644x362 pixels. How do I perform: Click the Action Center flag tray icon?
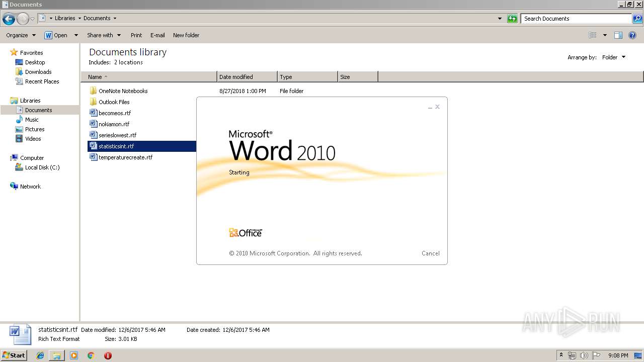coord(596,355)
